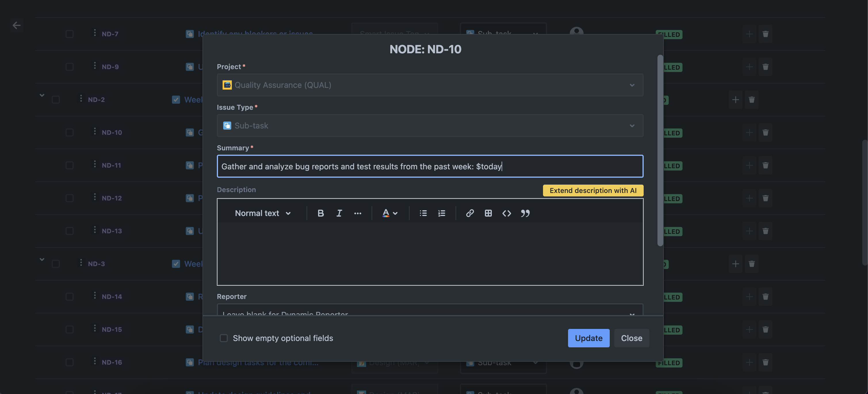Click the back arrow icon
The height and width of the screenshot is (394, 868).
(16, 25)
